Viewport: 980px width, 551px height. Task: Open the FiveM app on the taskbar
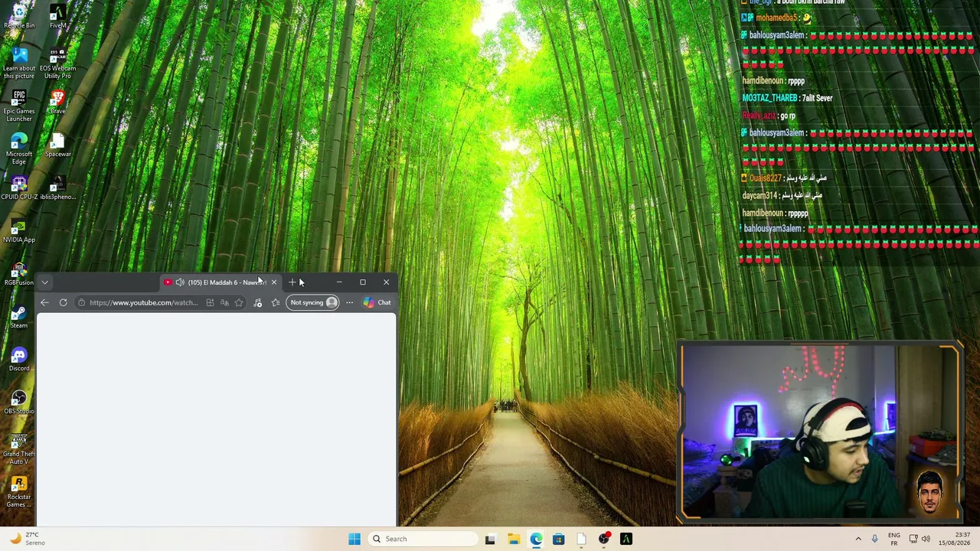click(x=626, y=539)
